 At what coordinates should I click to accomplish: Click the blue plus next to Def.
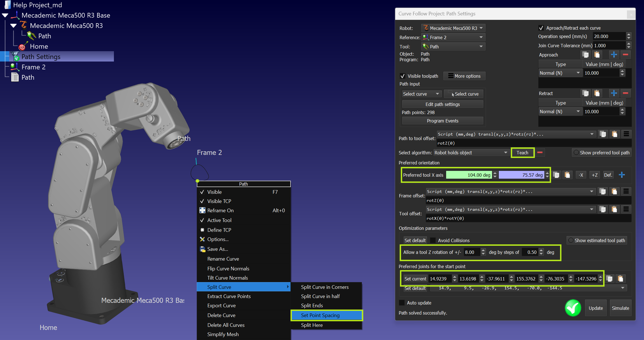[622, 175]
